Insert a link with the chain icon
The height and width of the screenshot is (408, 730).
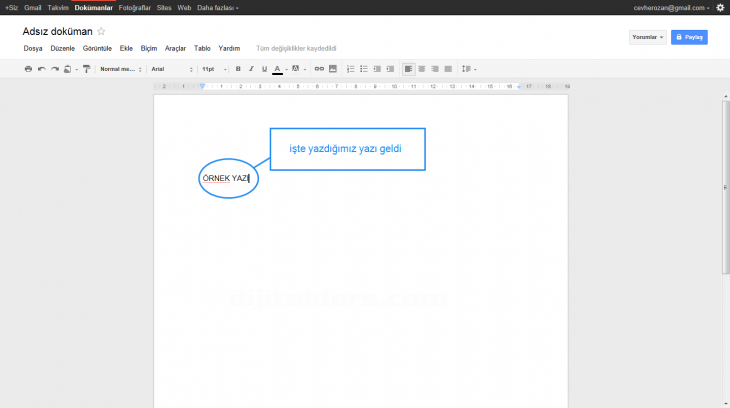(x=320, y=69)
